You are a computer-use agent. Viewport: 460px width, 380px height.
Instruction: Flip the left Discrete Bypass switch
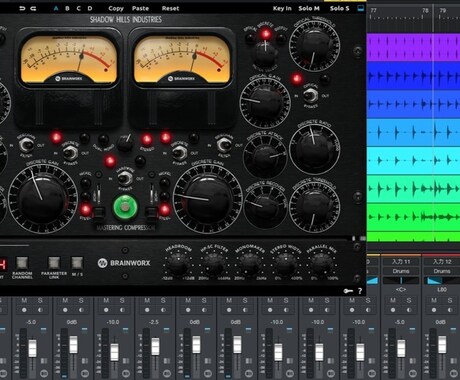click(x=70, y=153)
